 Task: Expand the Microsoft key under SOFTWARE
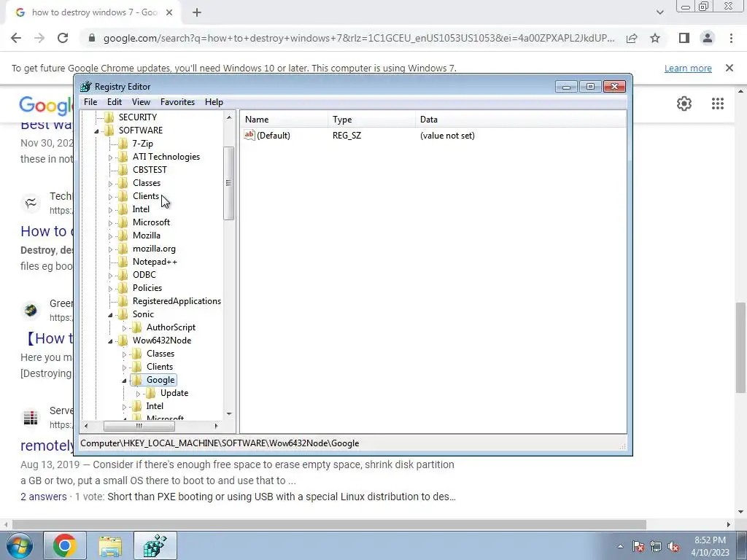pyautogui.click(x=111, y=223)
